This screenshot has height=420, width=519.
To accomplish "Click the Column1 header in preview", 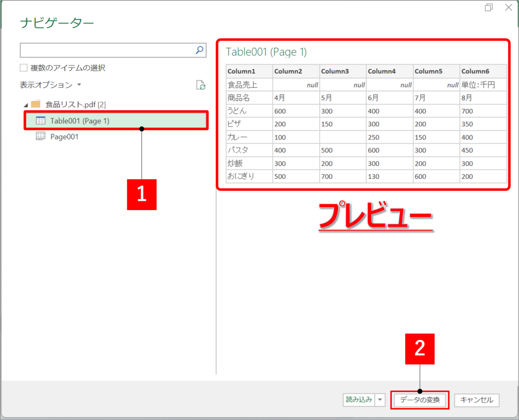I will (x=242, y=71).
